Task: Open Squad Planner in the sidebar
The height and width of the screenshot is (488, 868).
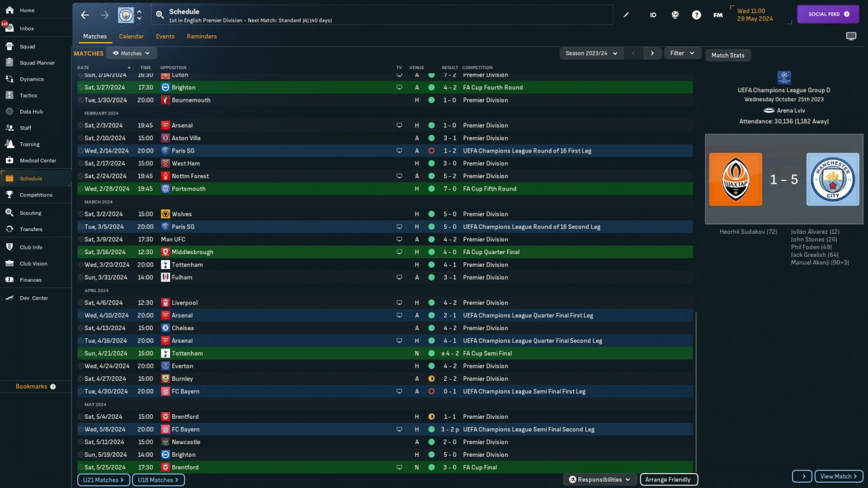Action: point(36,63)
